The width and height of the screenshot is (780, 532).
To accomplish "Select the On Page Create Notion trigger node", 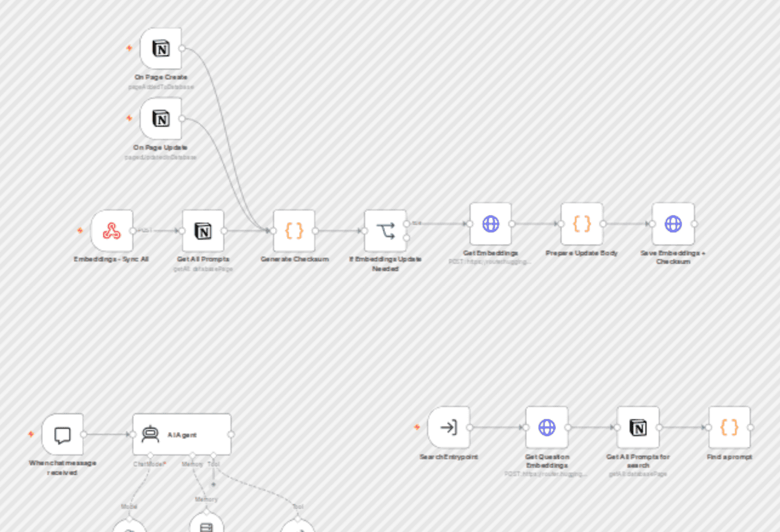I will coord(161,49).
